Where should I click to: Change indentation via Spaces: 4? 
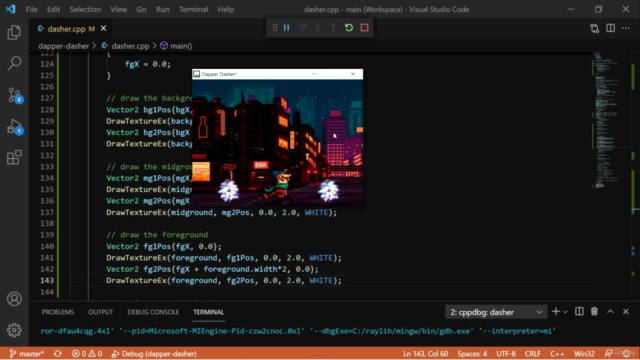pyautogui.click(x=472, y=353)
